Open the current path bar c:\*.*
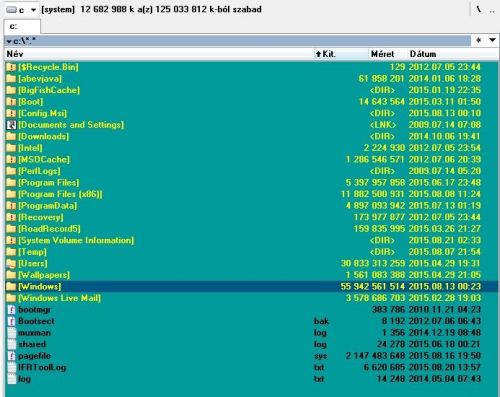Image resolution: width=500 pixels, height=397 pixels. [x=238, y=41]
